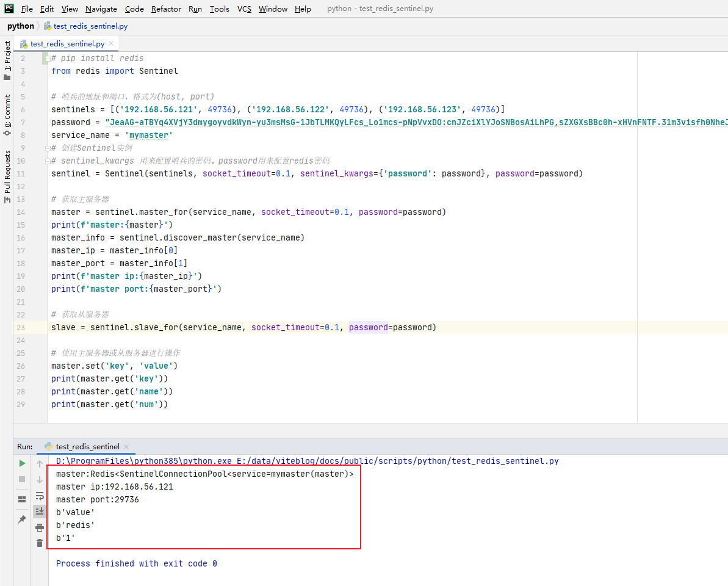Open the Project tool window
The width and height of the screenshot is (728, 586).
[7, 60]
